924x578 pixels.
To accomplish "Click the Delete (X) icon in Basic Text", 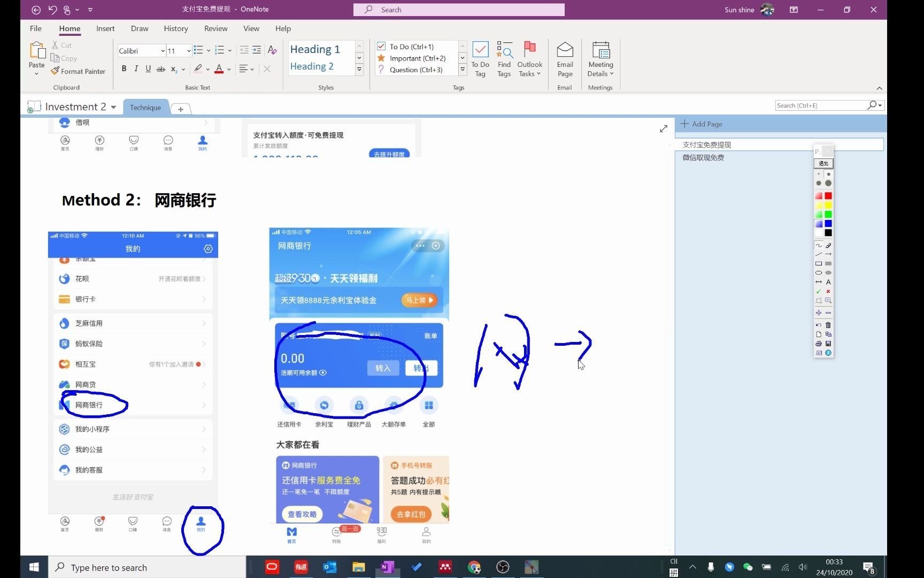I will (x=267, y=69).
